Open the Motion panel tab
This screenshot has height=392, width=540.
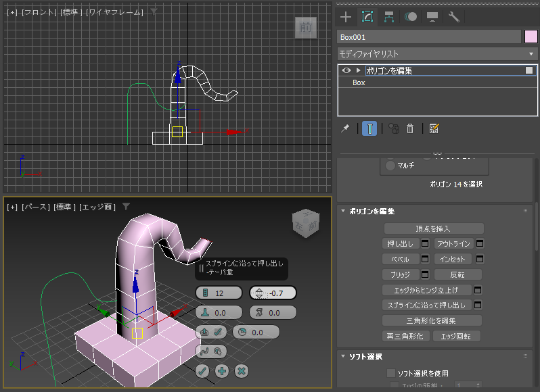click(x=411, y=17)
